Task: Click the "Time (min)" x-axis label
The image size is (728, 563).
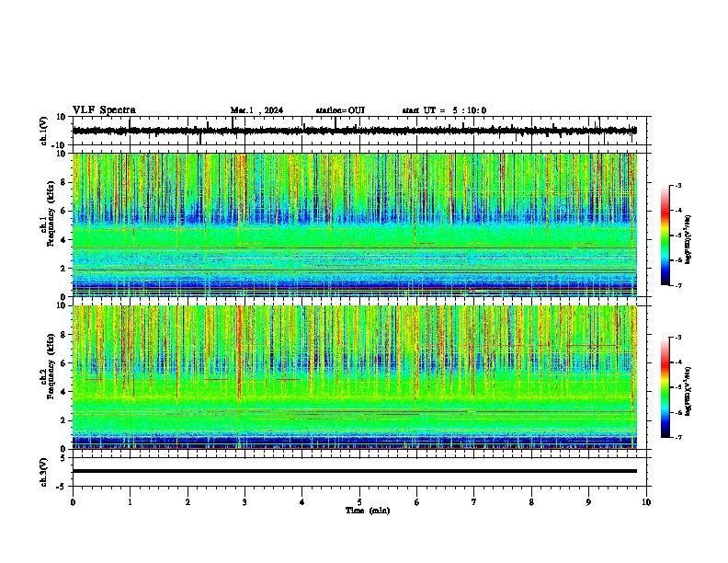Action: pyautogui.click(x=368, y=511)
